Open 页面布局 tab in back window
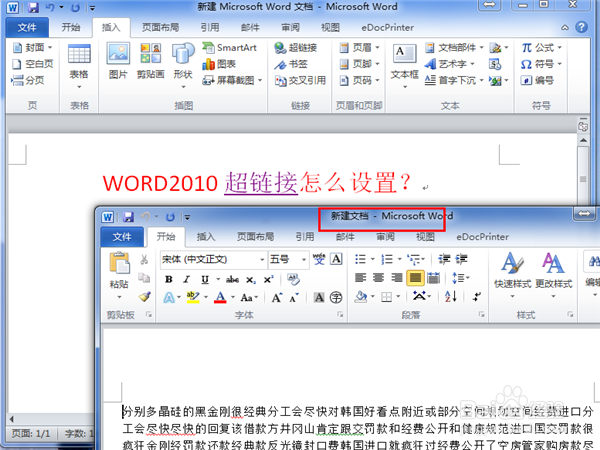Viewport: 600px width, 450px height. pyautogui.click(x=160, y=27)
